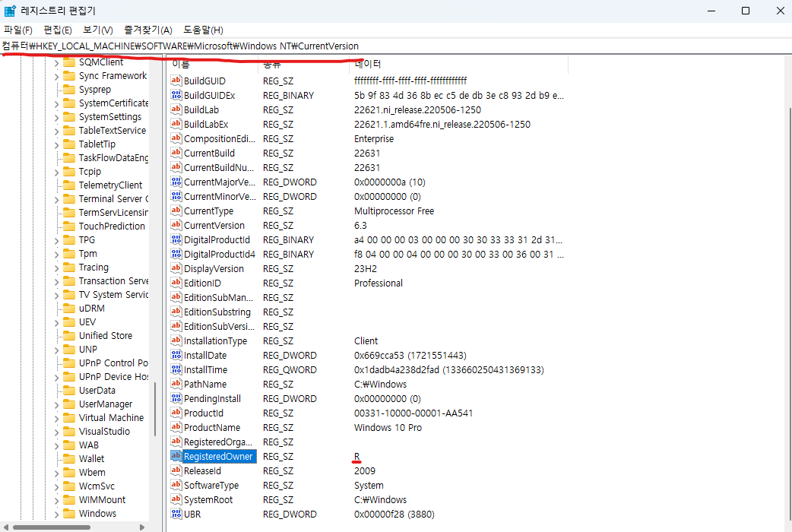Select the UserData folder icon
This screenshot has width=792, height=532.
pyautogui.click(x=69, y=391)
